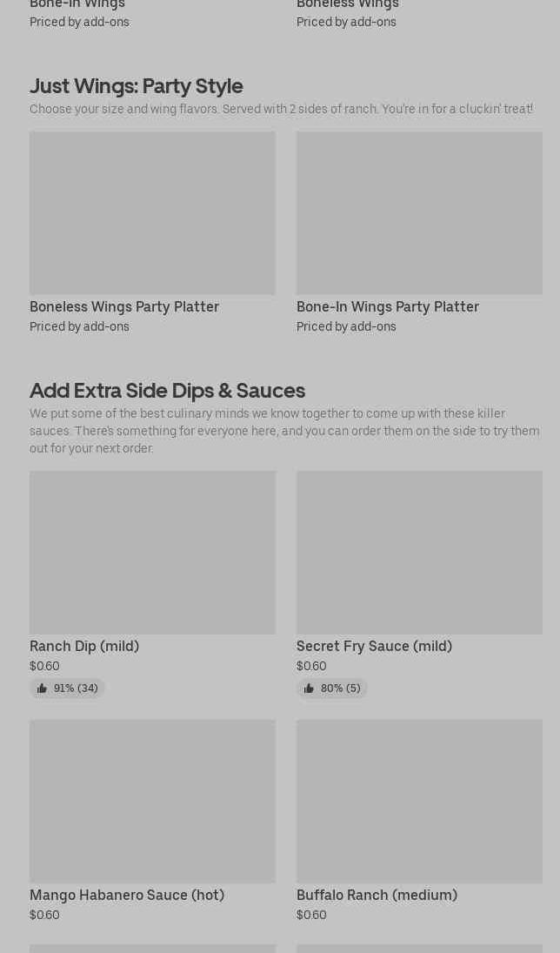Click the $0.60 price under Mango Habanero Sauce
The image size is (560, 953).
[x=44, y=915]
